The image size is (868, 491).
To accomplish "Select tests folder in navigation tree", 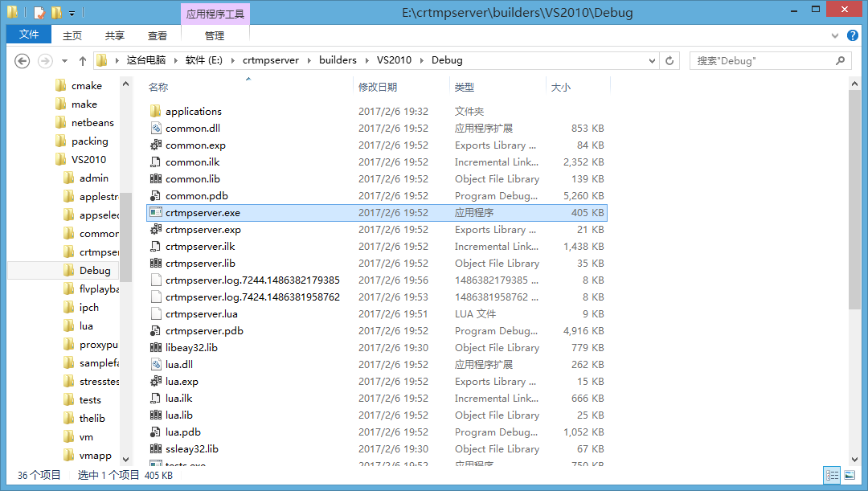I will [x=90, y=399].
